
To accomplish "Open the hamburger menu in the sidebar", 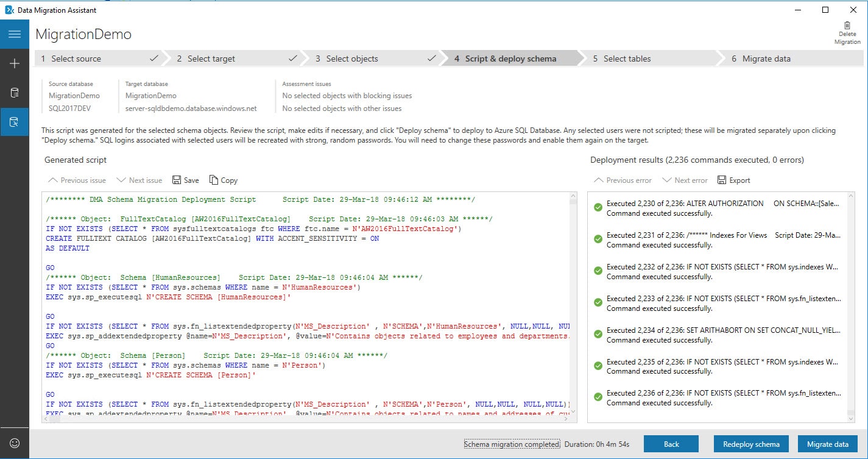I will 15,34.
